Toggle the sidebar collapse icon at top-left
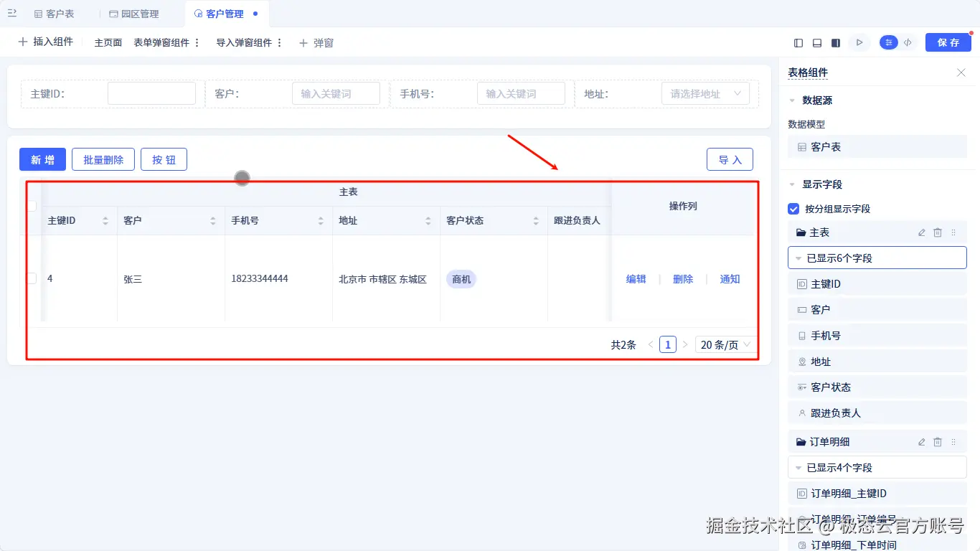 tap(12, 13)
